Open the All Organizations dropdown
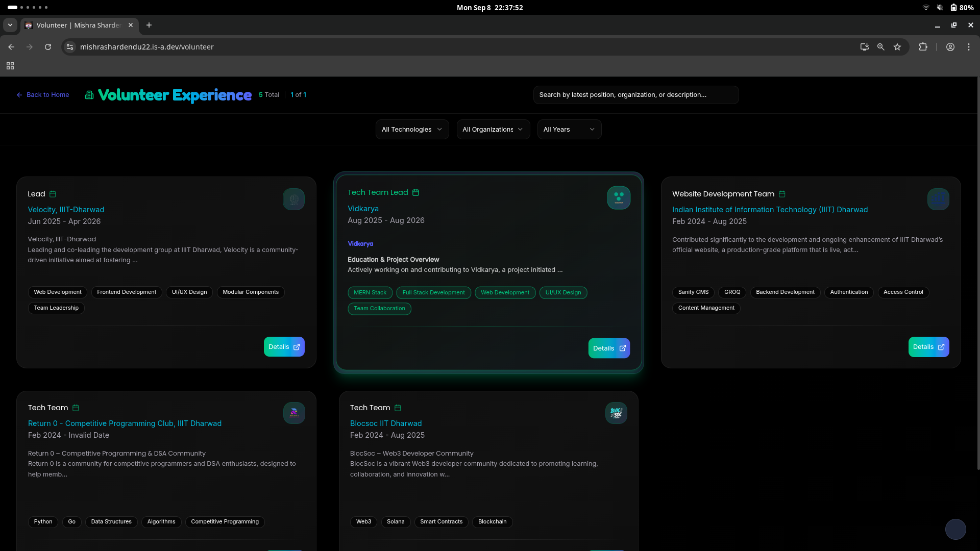The height and width of the screenshot is (551, 980). [x=493, y=130]
